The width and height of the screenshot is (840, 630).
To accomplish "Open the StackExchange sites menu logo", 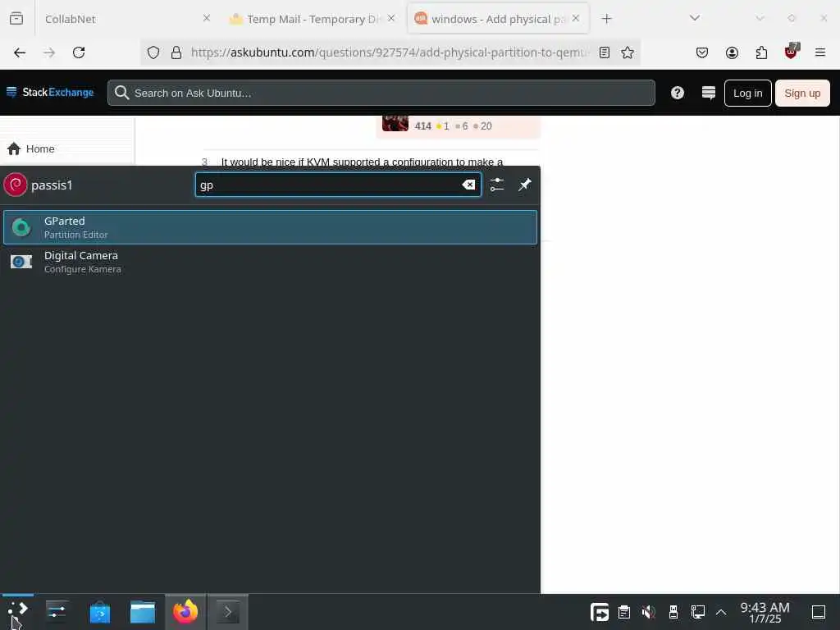I will [50, 93].
